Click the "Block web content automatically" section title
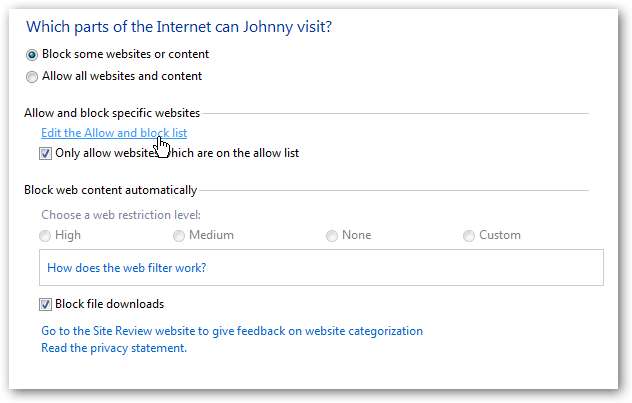 click(109, 190)
